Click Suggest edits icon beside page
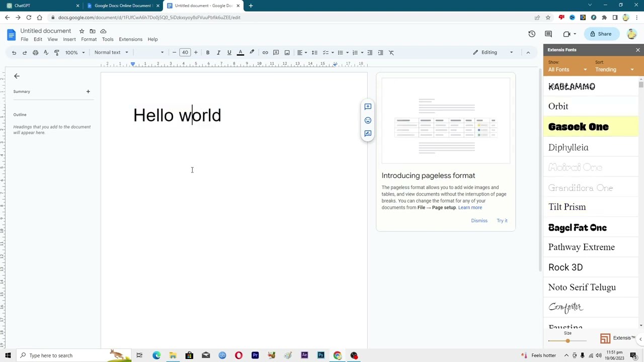The height and width of the screenshot is (362, 644). point(368,134)
